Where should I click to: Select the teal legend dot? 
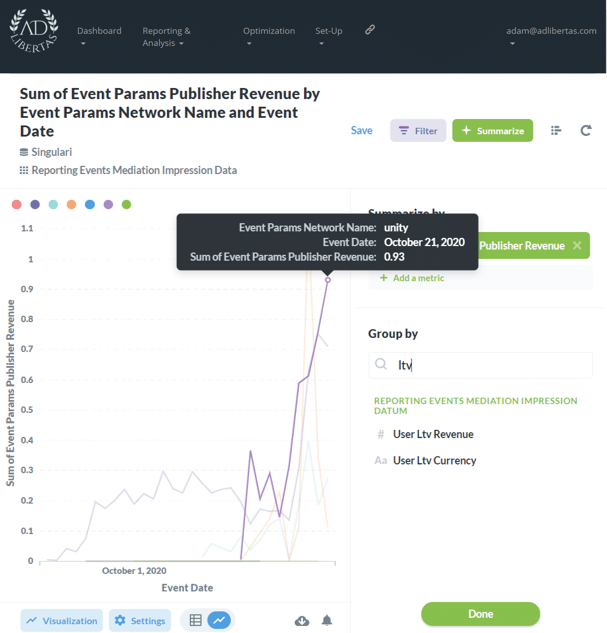(53, 205)
